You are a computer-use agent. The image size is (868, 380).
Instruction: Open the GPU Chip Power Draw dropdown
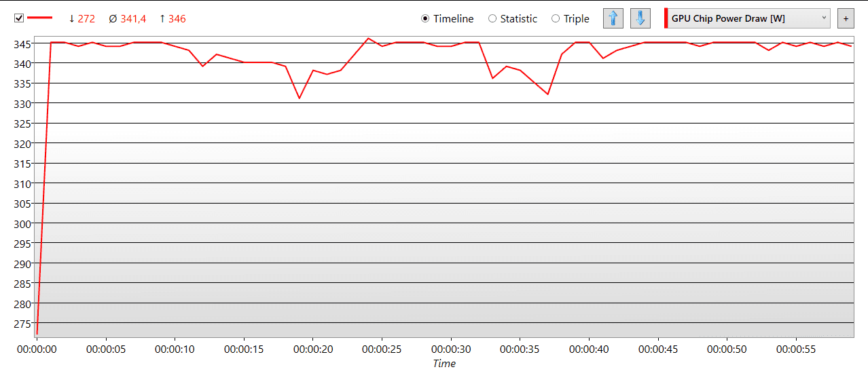click(x=748, y=18)
